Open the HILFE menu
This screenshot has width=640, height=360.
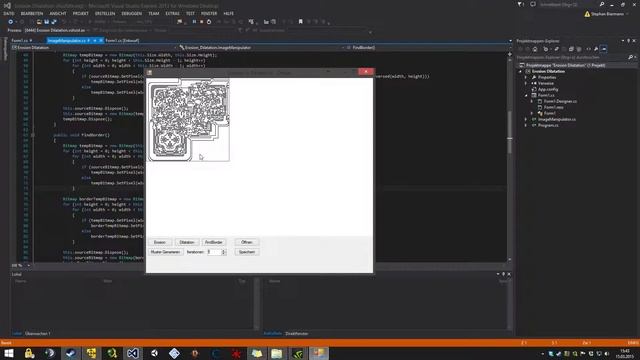pyautogui.click(x=229, y=13)
